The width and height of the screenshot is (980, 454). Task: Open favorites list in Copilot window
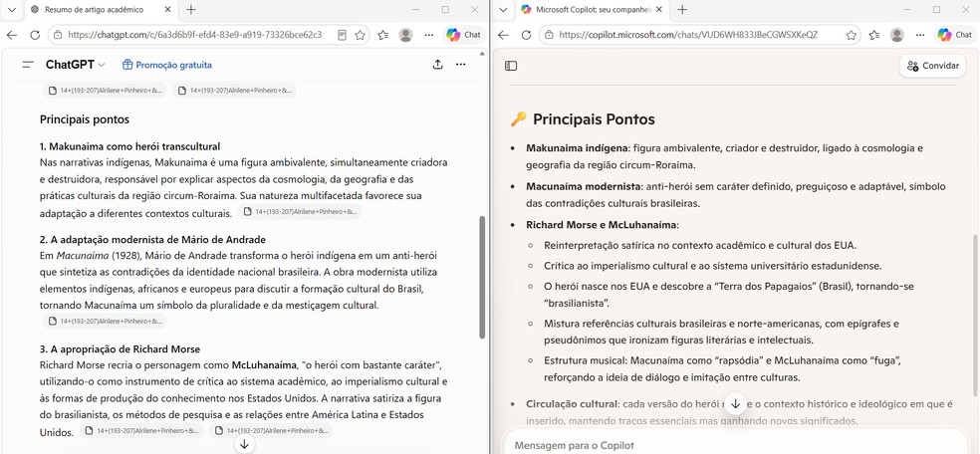pyautogui.click(x=874, y=35)
